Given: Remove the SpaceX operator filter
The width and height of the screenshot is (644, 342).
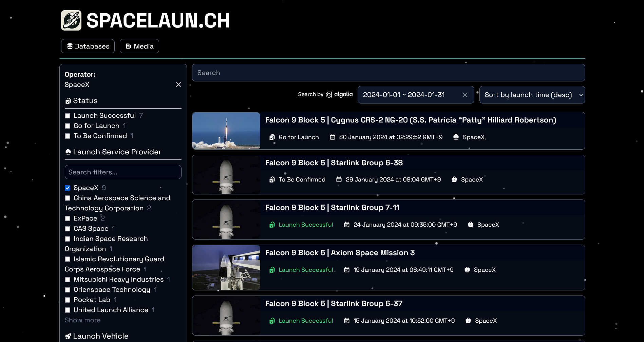Looking at the screenshot, I should [179, 84].
